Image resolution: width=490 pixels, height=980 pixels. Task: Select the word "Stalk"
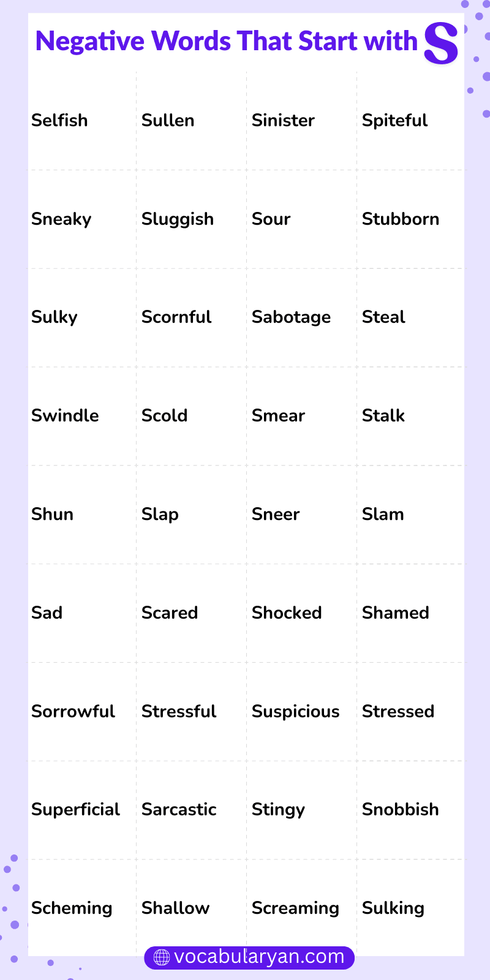point(383,415)
